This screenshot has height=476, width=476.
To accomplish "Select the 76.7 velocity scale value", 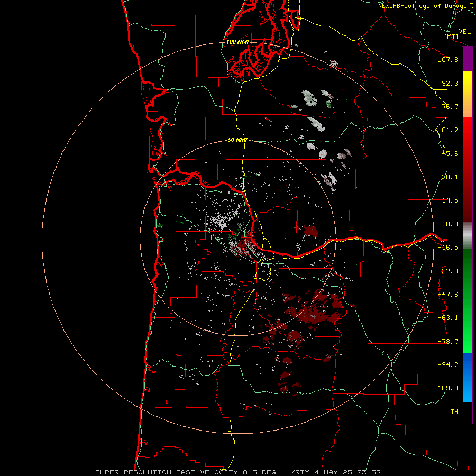I will [450, 106].
